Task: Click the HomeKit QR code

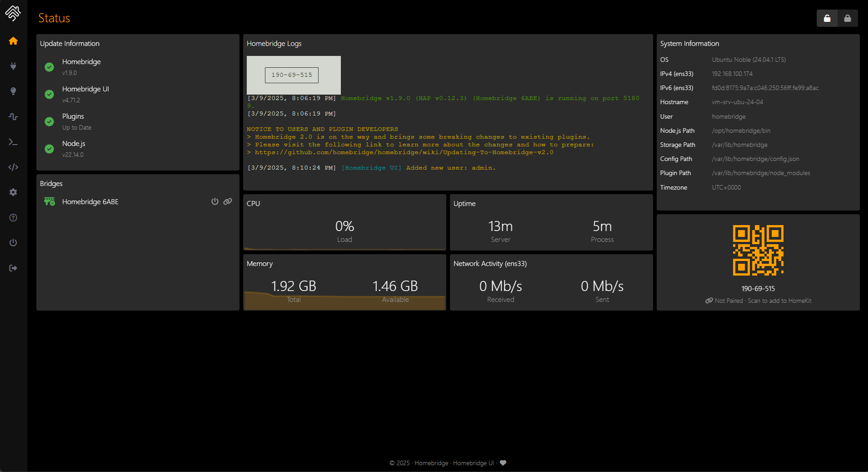Action: (758, 250)
